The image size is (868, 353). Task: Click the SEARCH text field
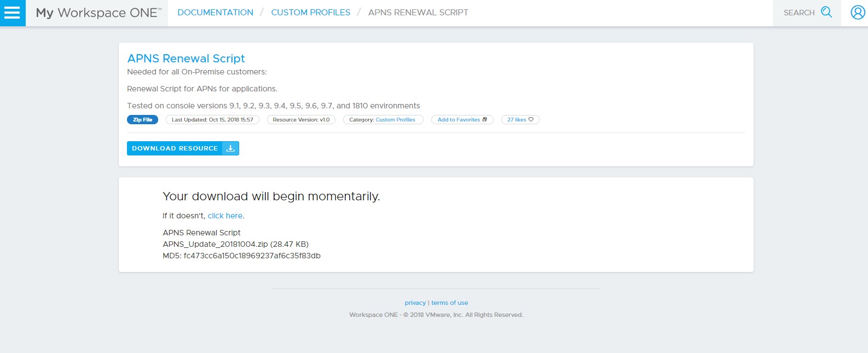(x=798, y=13)
